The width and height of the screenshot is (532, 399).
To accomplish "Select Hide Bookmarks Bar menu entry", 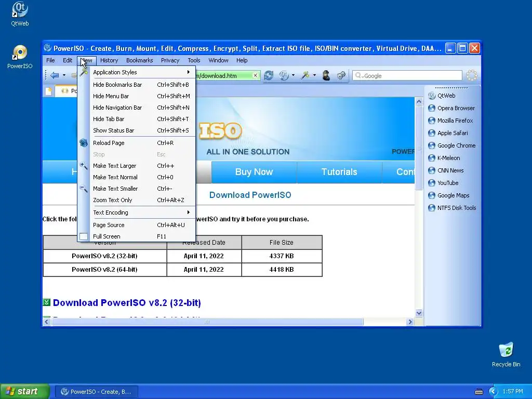I will [137, 85].
